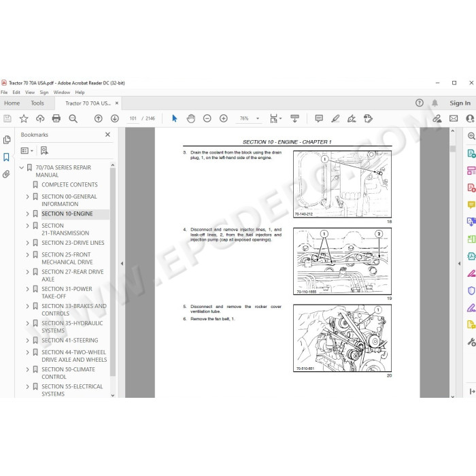Click the Sign In button
The width and height of the screenshot is (476, 476).
pos(460,103)
